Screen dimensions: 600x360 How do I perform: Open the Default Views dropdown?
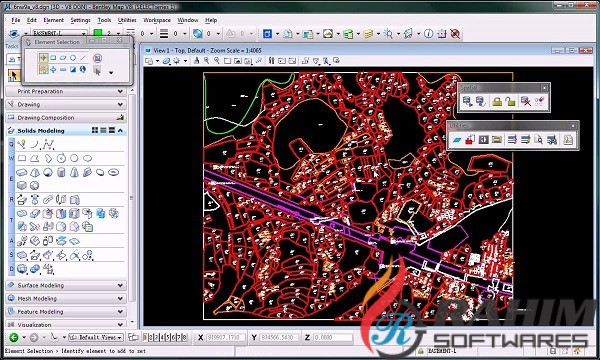click(x=96, y=337)
